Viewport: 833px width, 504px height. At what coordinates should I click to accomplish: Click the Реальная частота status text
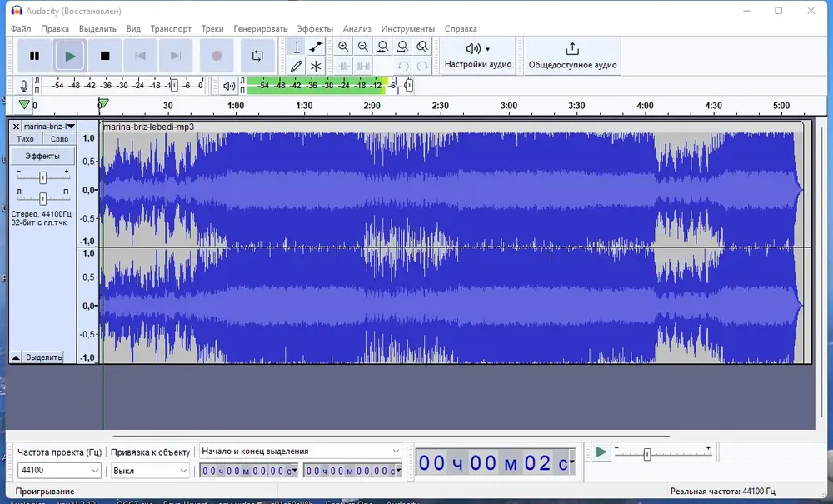tap(722, 492)
